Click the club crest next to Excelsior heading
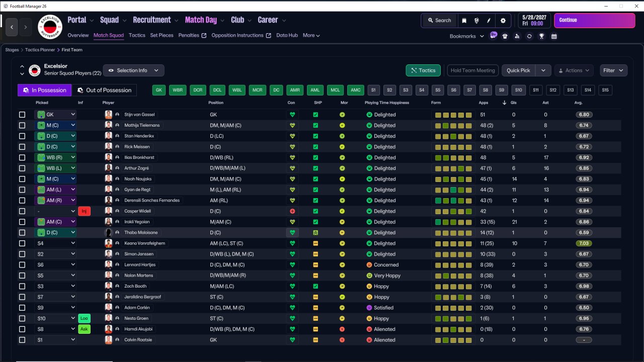 click(35, 70)
